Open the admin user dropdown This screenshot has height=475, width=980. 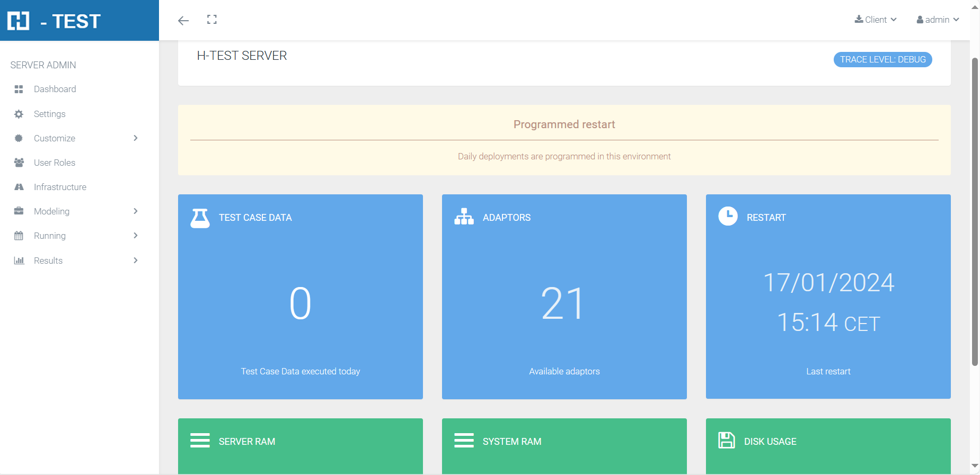[938, 20]
